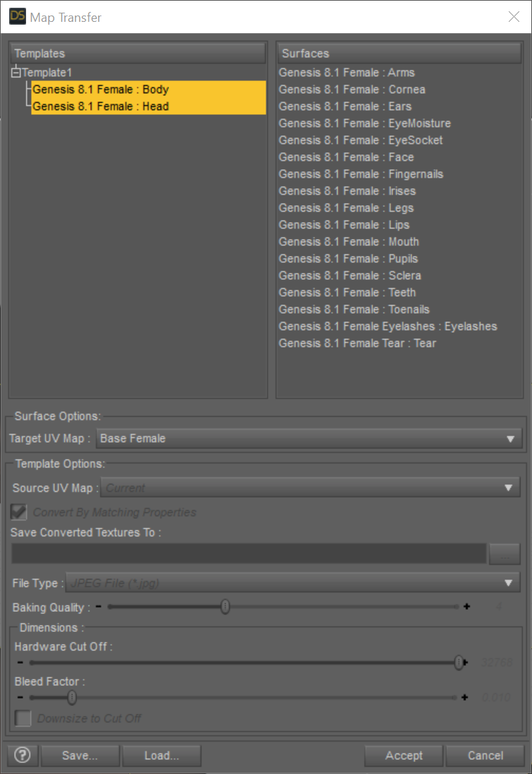Select Genesis 8.1 Female : Legs surface

click(346, 208)
